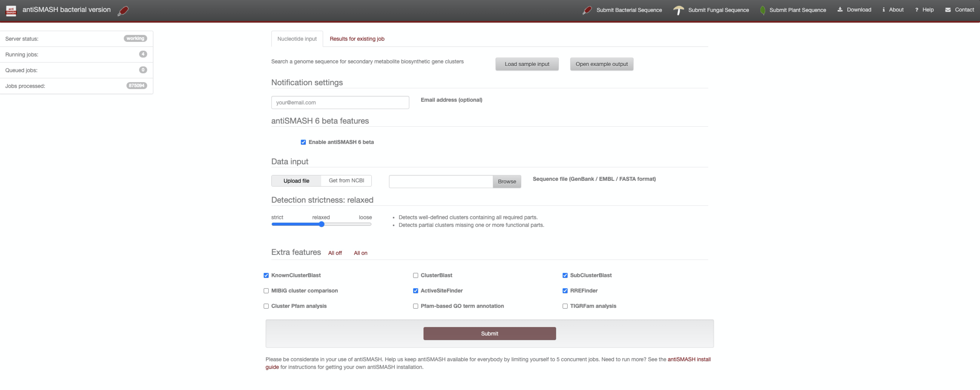Switch to Results for existing job tab
Viewport: 980px width, 390px height.
click(357, 38)
